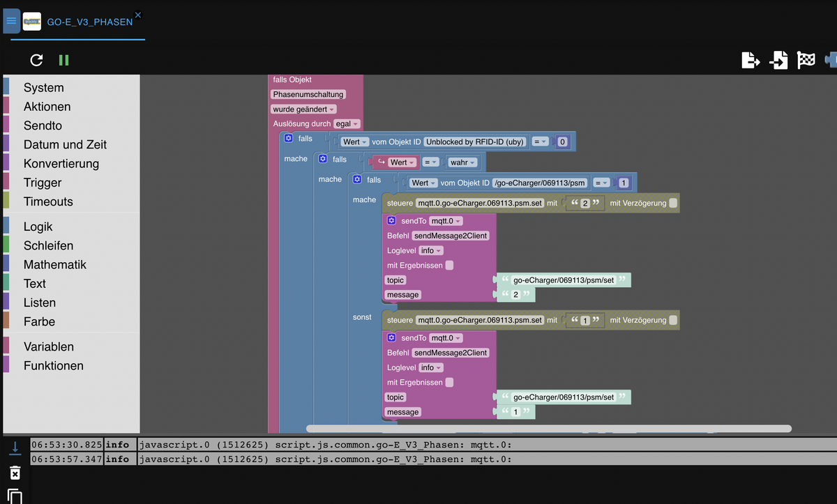
Task: Click the 'sendMessage2Client' Befehl field of the sendTo with message 2
Action: point(451,236)
